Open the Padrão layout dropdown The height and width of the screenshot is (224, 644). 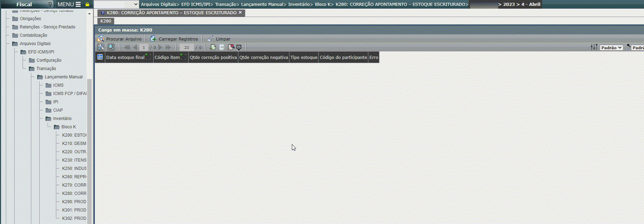[611, 48]
